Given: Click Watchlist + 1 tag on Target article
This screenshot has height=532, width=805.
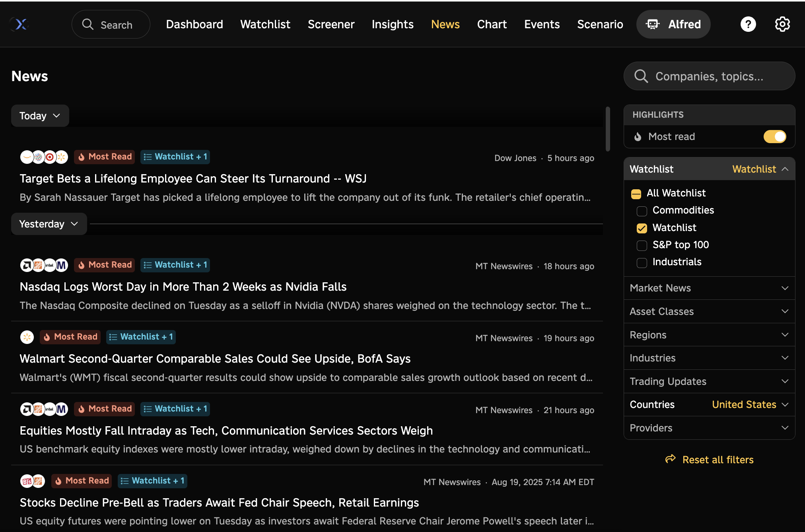Looking at the screenshot, I should click(175, 157).
